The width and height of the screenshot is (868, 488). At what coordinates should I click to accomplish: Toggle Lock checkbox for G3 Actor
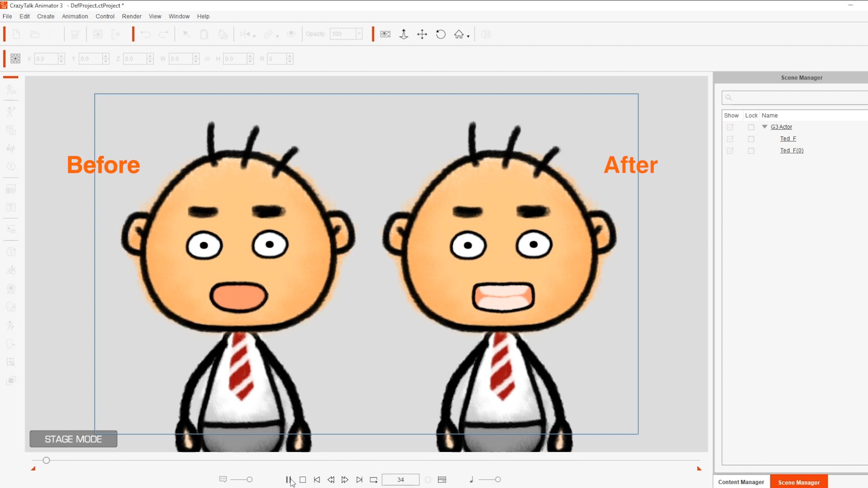[751, 127]
